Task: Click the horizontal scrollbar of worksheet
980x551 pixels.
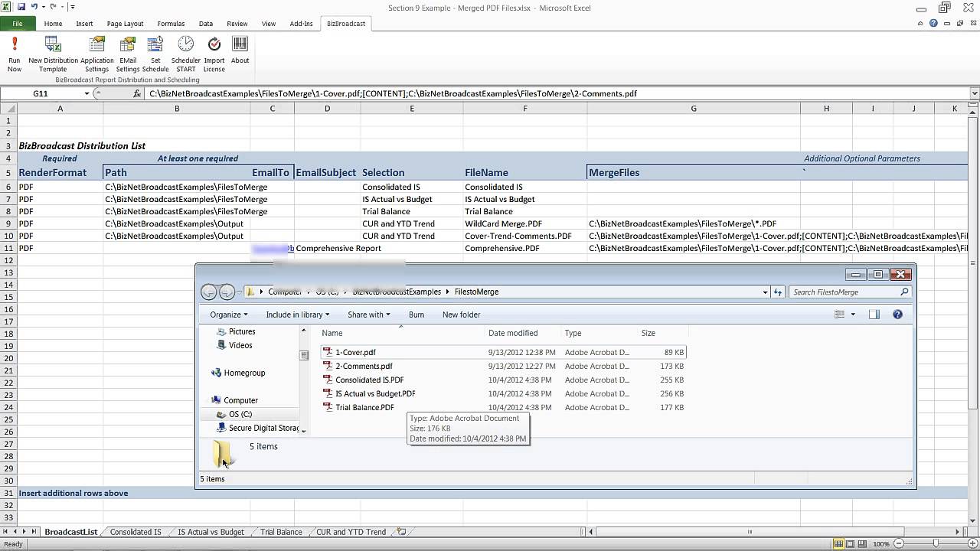Action: click(750, 532)
